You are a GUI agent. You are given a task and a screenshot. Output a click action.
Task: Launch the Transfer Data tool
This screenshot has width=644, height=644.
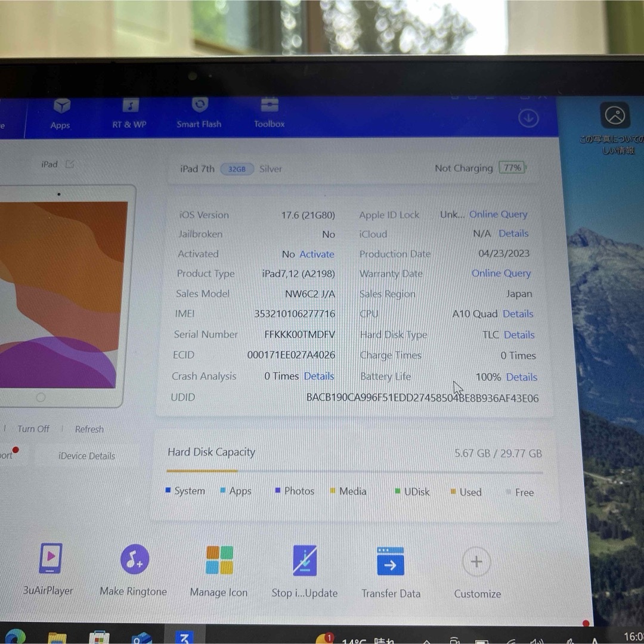pos(391,572)
